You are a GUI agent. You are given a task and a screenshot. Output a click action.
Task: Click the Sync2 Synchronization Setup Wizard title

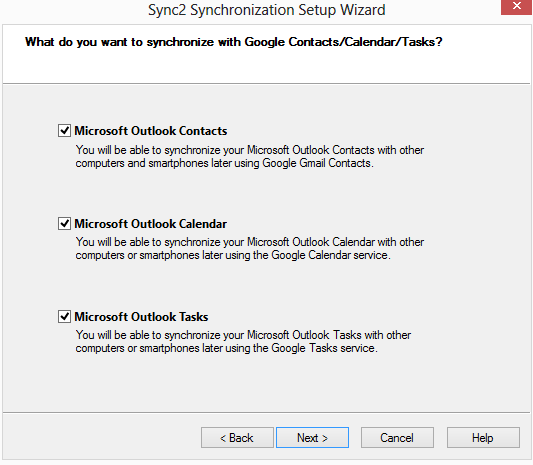point(266,10)
